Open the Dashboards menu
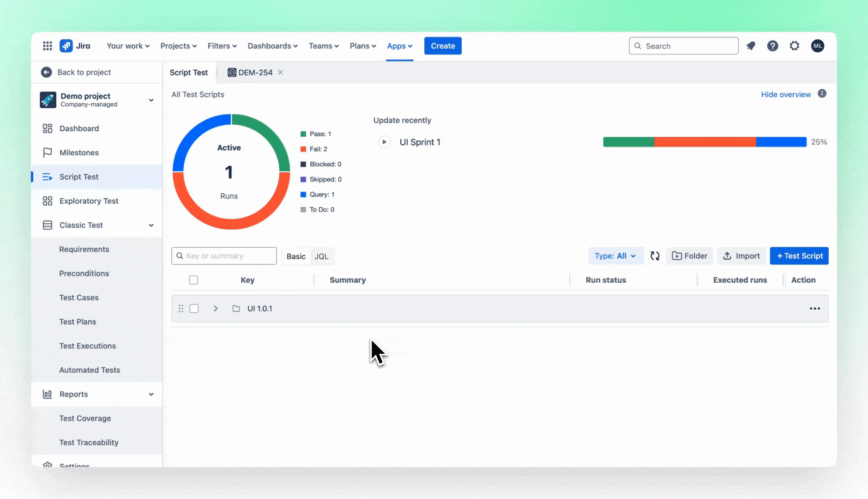This screenshot has height=499, width=868. [272, 46]
